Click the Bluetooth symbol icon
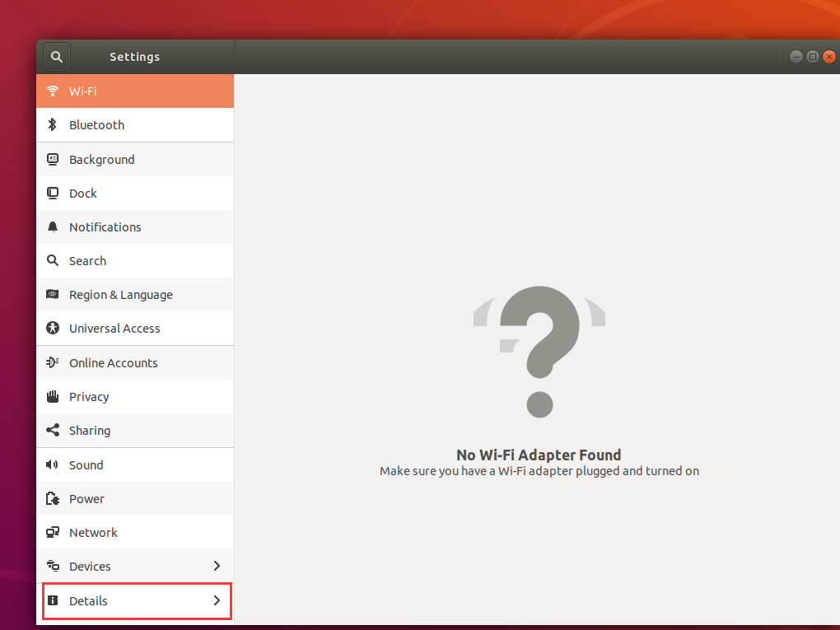This screenshot has width=840, height=630. pyautogui.click(x=53, y=125)
